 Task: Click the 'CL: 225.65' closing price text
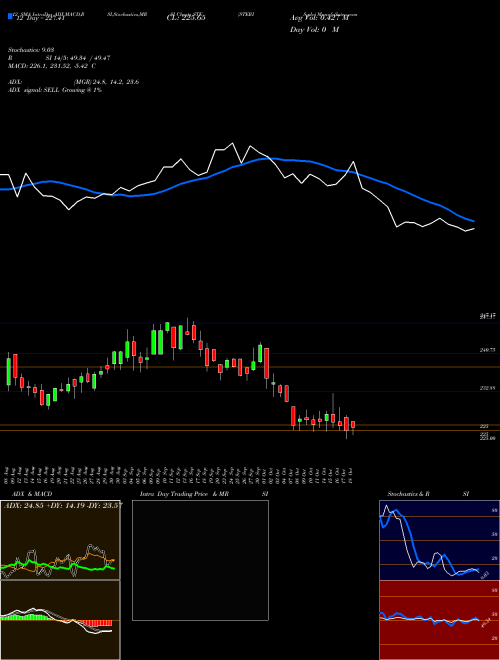tap(186, 18)
